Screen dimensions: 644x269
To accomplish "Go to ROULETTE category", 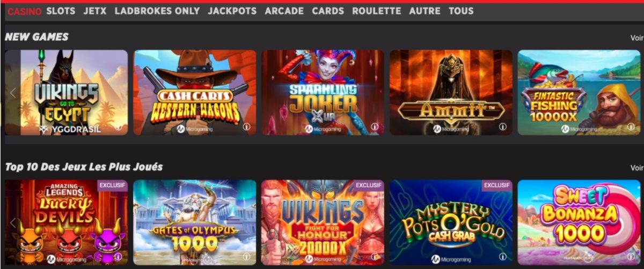I will point(376,11).
